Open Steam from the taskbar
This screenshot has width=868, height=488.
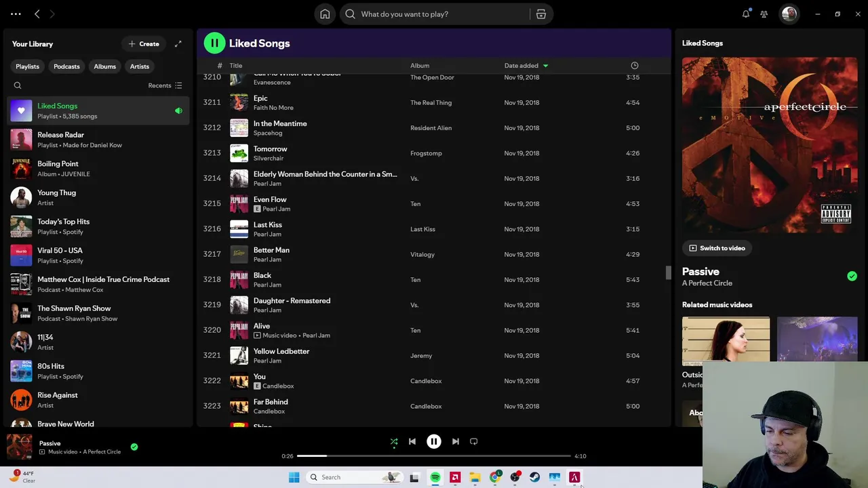534,477
